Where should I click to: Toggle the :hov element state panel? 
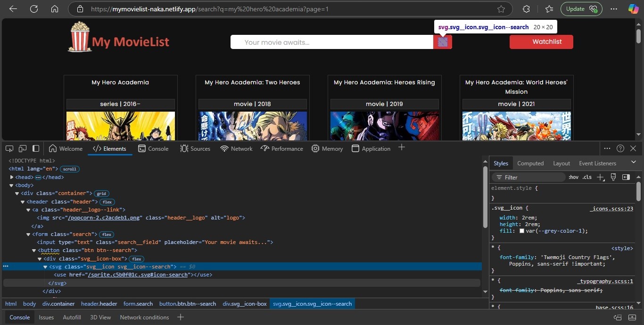[573, 177]
